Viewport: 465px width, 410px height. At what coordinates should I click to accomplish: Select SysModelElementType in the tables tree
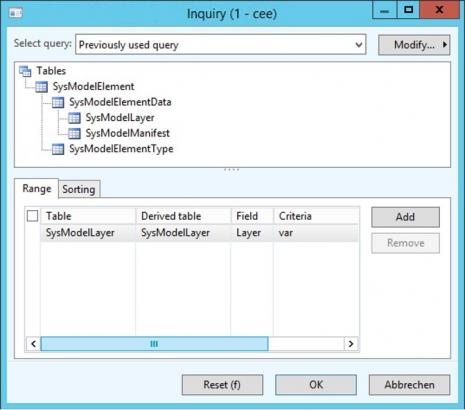pos(121,149)
